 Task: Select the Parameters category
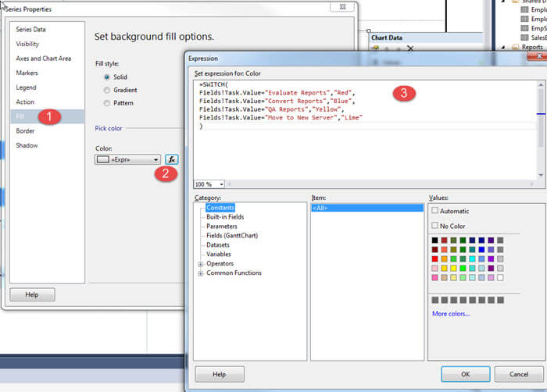[221, 226]
